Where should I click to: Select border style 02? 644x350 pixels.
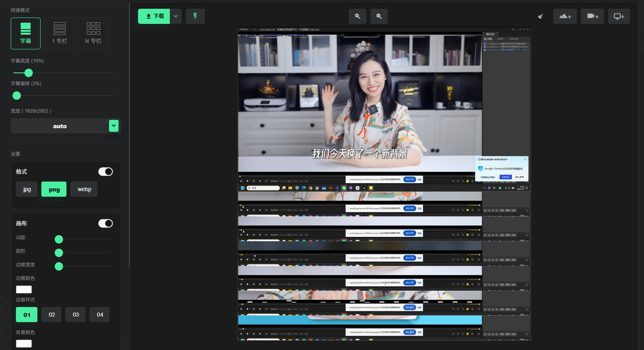52,315
